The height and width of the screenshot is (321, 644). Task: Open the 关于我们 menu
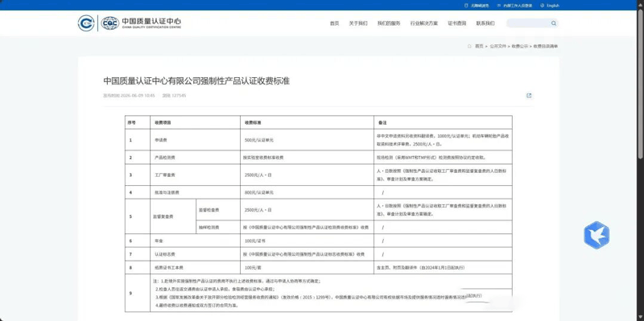(x=358, y=23)
